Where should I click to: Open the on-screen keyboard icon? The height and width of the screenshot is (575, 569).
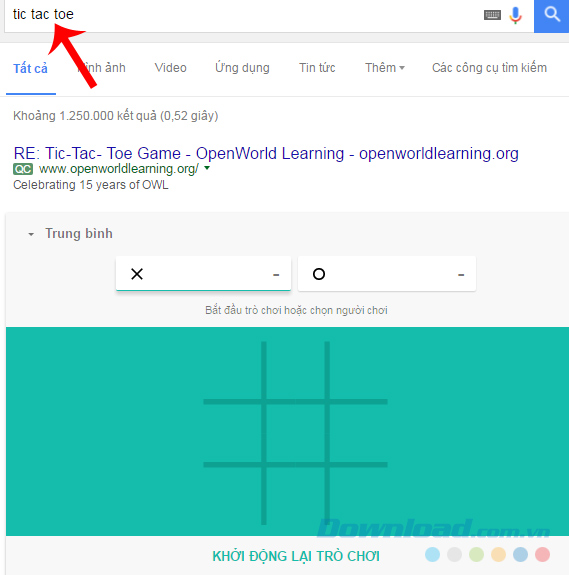tap(492, 15)
